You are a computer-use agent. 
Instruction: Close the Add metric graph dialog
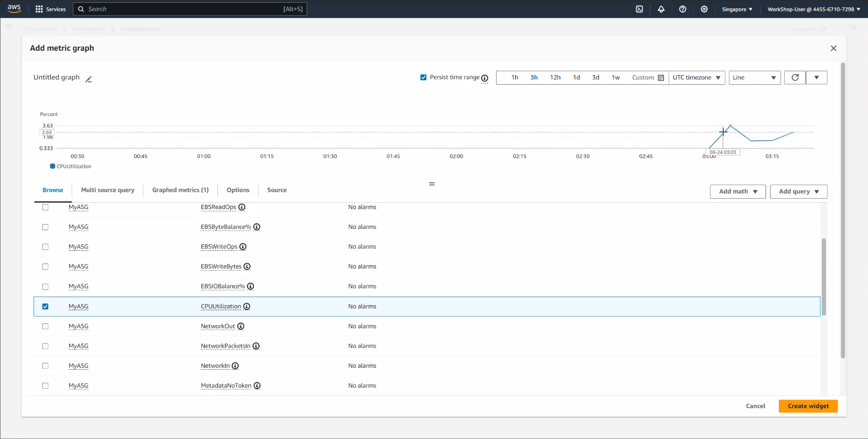pyautogui.click(x=834, y=48)
